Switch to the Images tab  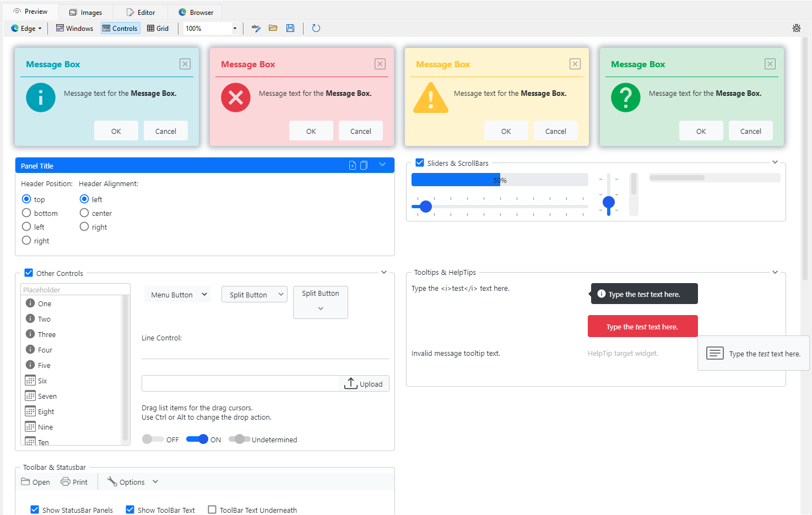pos(85,12)
